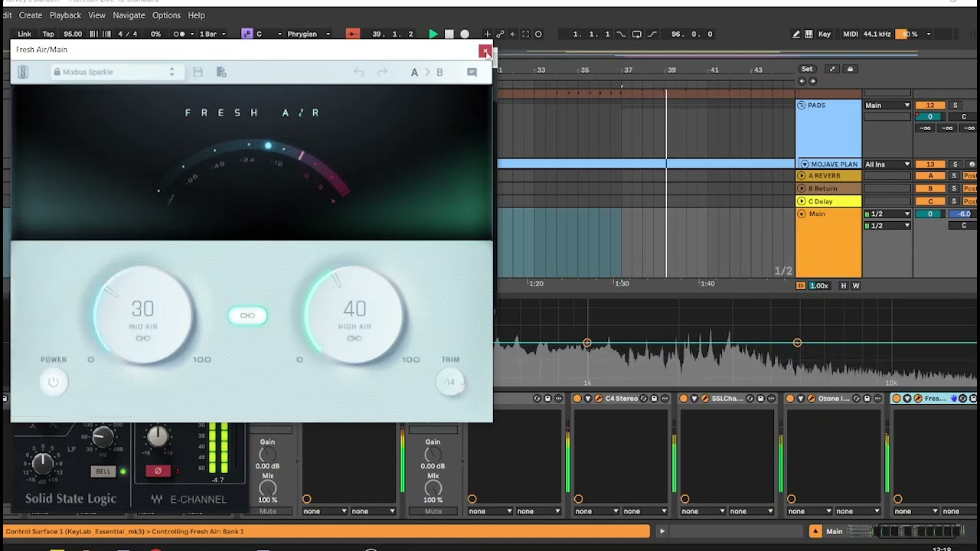Solo the A REVERB return track
The image size is (980, 551).
[954, 176]
